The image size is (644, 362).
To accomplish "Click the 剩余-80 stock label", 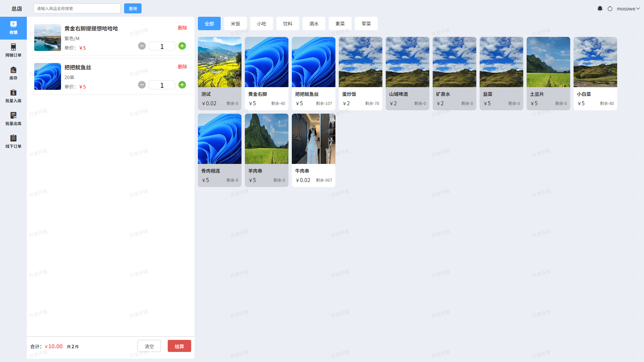I will click(x=607, y=104).
